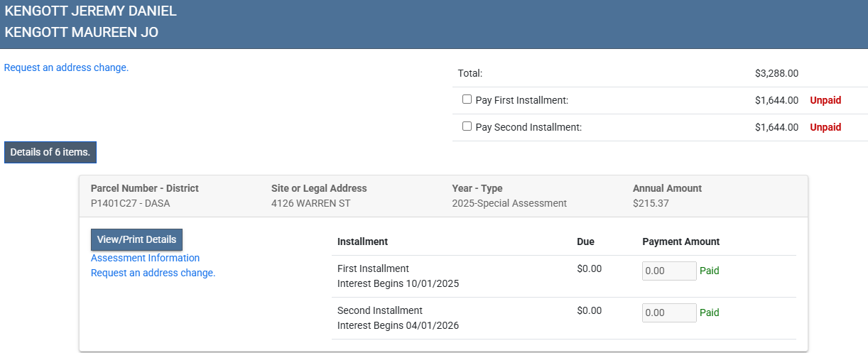Tick the Pay Second Installment checkbox
Screen dimensions: 868x353
467,126
